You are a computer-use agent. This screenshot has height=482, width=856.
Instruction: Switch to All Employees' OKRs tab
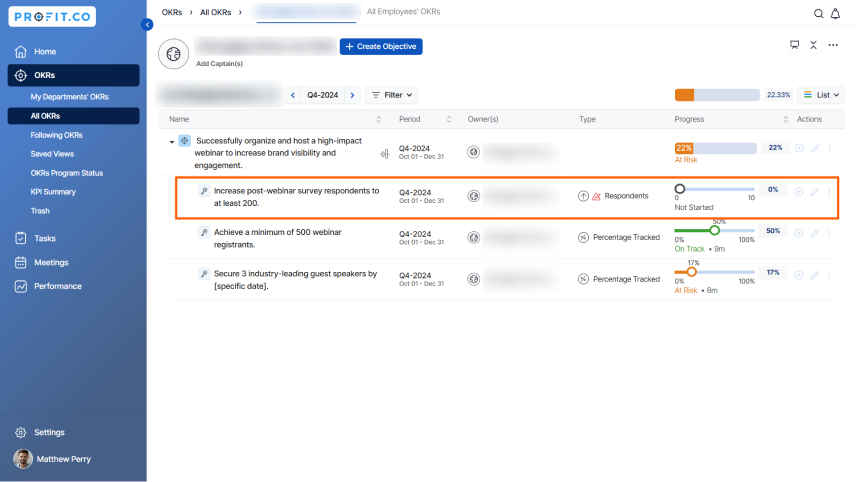click(x=403, y=11)
